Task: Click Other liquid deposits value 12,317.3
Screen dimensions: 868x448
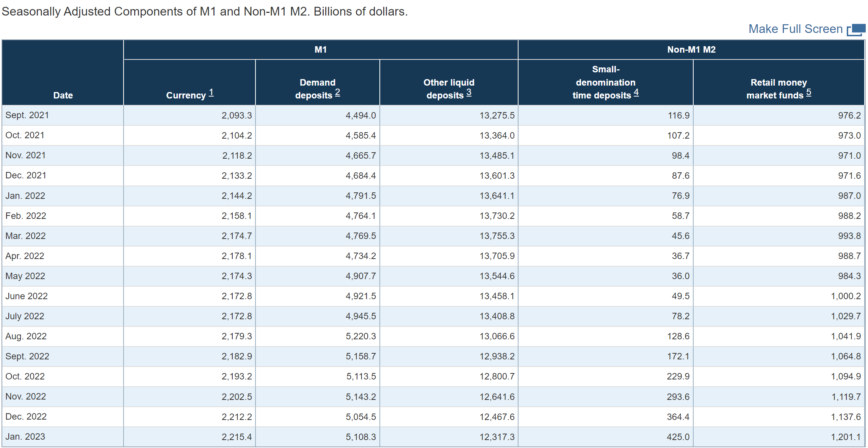Action: coord(497,437)
